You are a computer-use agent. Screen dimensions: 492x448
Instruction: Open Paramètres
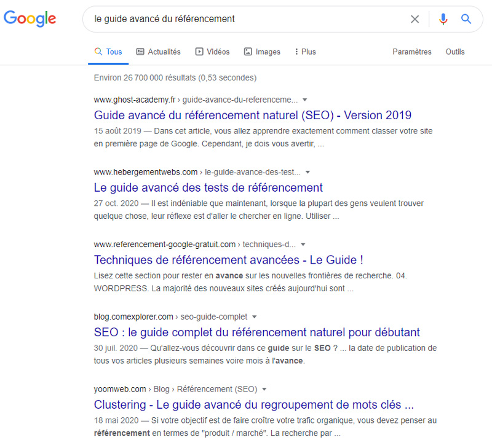click(412, 52)
